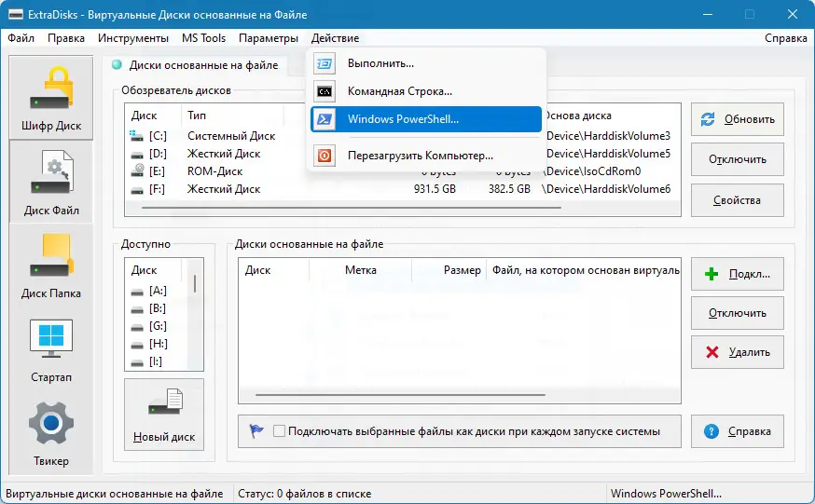The height and width of the screenshot is (504, 815).
Task: Open the Шифр Диск sidebar section
Action: [51, 98]
